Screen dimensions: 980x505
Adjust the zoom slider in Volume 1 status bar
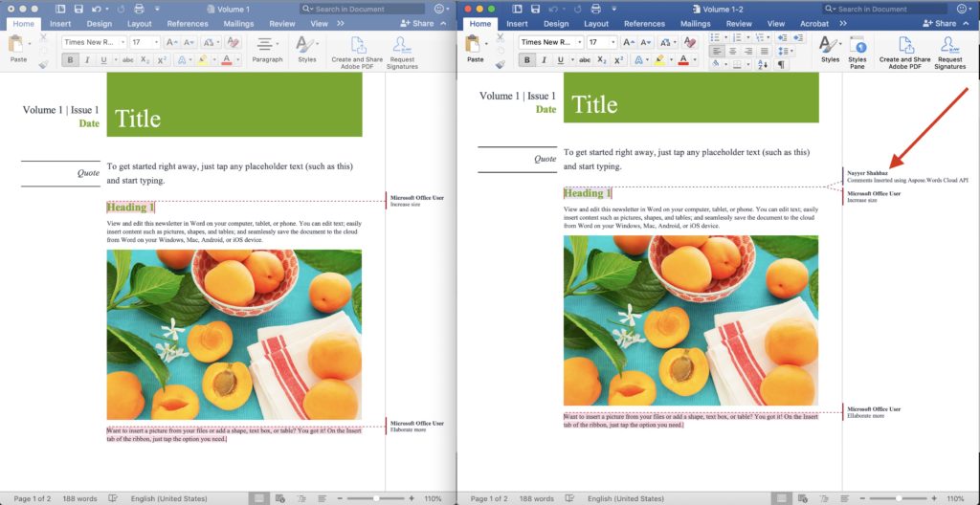tap(376, 498)
